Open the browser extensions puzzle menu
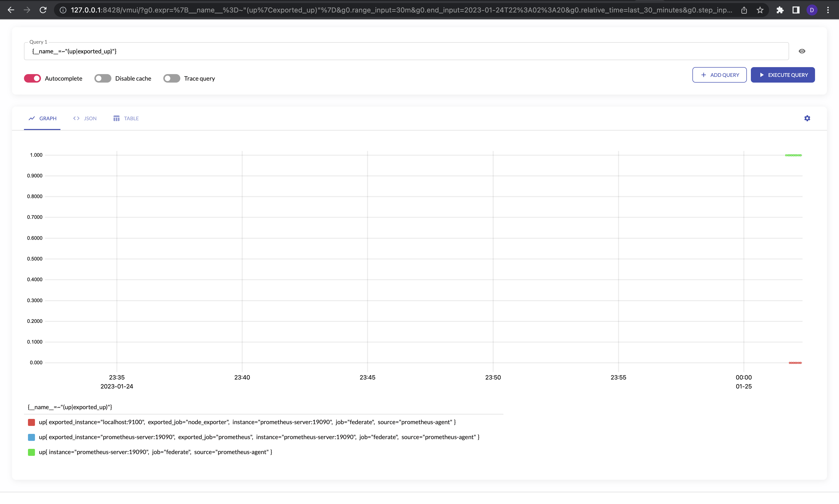Image resolution: width=839 pixels, height=504 pixels. [780, 10]
